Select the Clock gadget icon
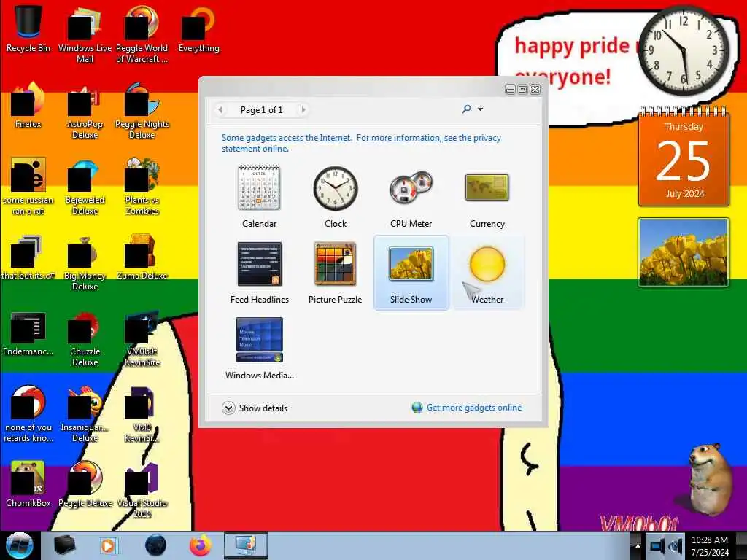 point(336,189)
